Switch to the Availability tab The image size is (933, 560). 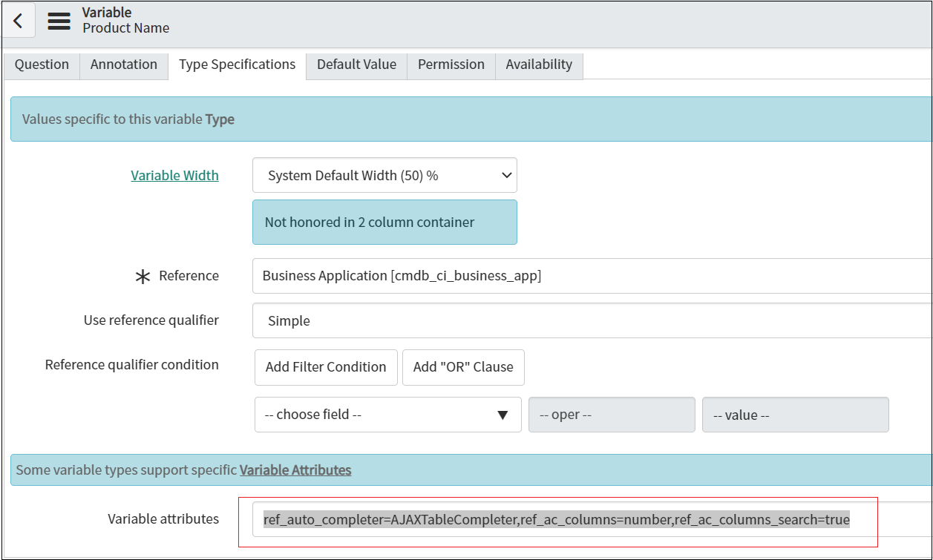tap(539, 65)
